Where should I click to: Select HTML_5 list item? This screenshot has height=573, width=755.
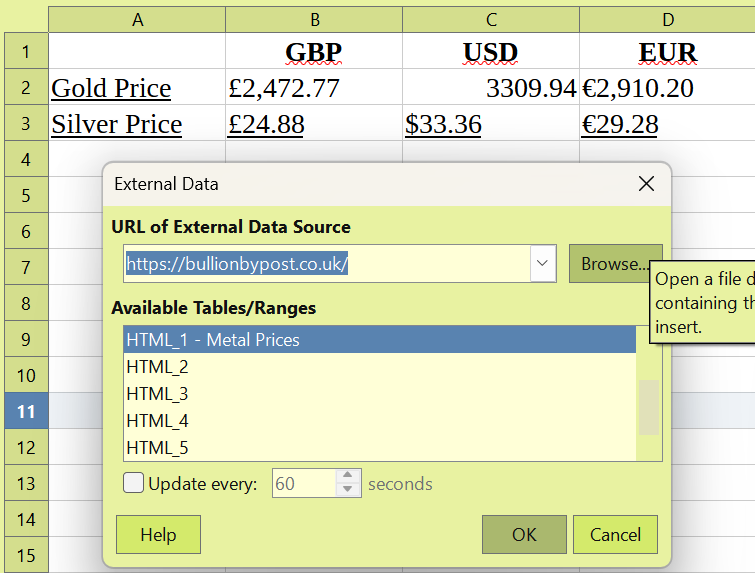pyautogui.click(x=379, y=448)
